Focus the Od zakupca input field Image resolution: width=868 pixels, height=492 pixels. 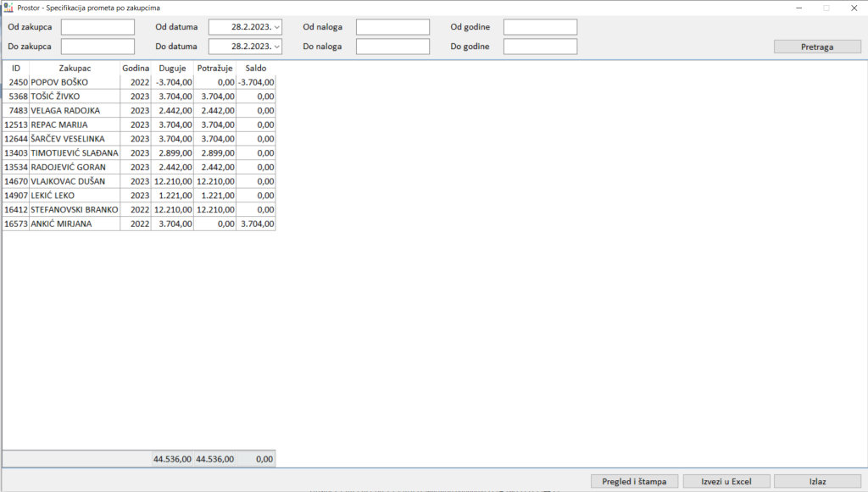pos(97,27)
